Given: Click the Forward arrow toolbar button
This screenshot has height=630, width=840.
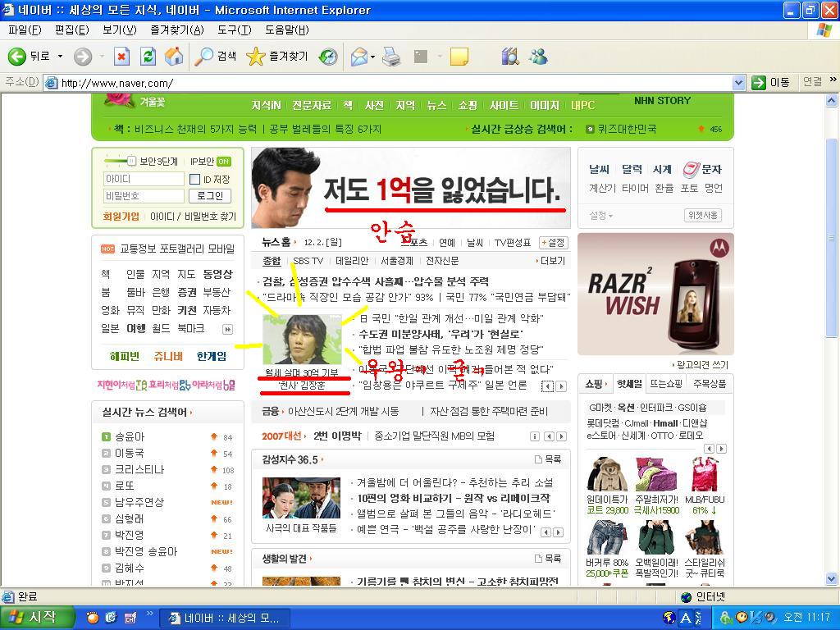Looking at the screenshot, I should 83,57.
